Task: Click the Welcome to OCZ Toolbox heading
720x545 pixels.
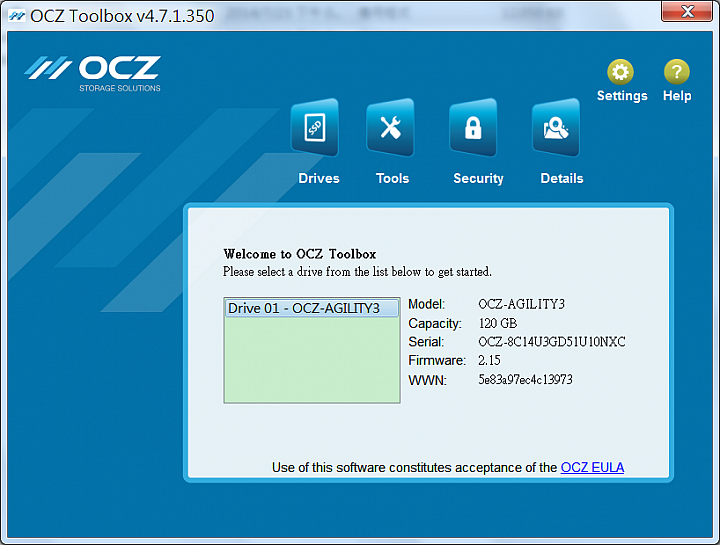Action: (299, 254)
